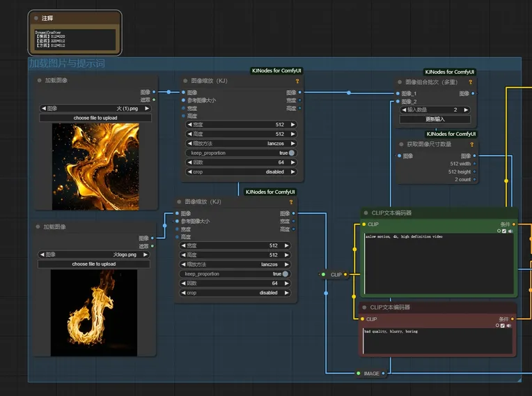
Task: Click collapse dot on green CLIP文本编码器 node
Action: (365, 213)
